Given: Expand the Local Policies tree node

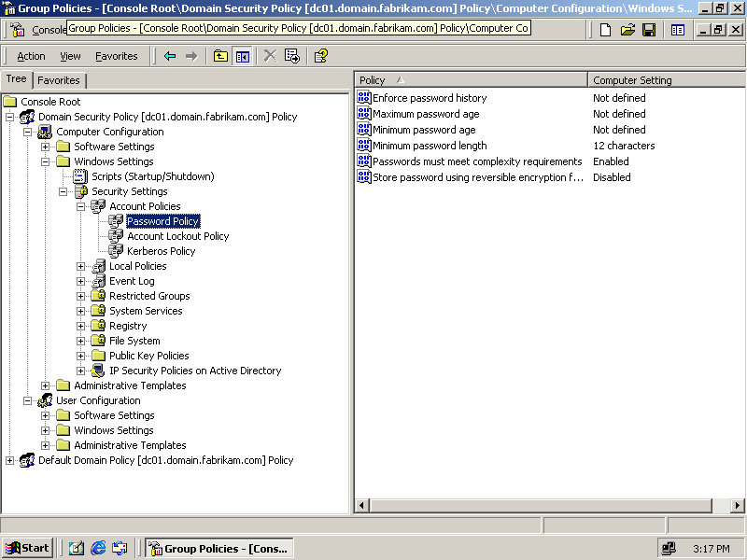Looking at the screenshot, I should 81,266.
